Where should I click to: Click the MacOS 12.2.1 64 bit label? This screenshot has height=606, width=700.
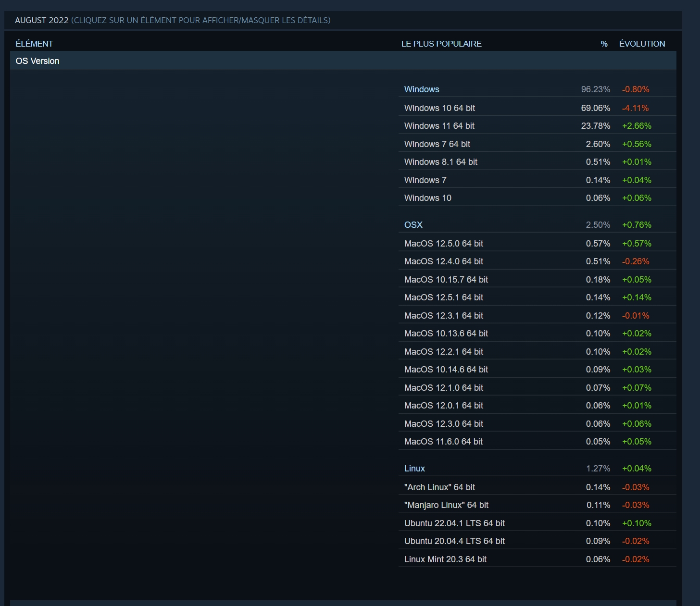(444, 352)
